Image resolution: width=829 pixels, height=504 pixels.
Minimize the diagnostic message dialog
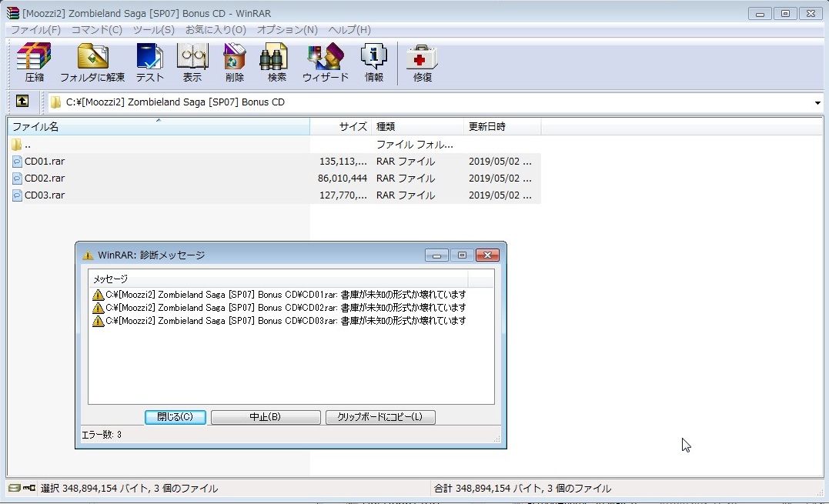click(x=436, y=255)
